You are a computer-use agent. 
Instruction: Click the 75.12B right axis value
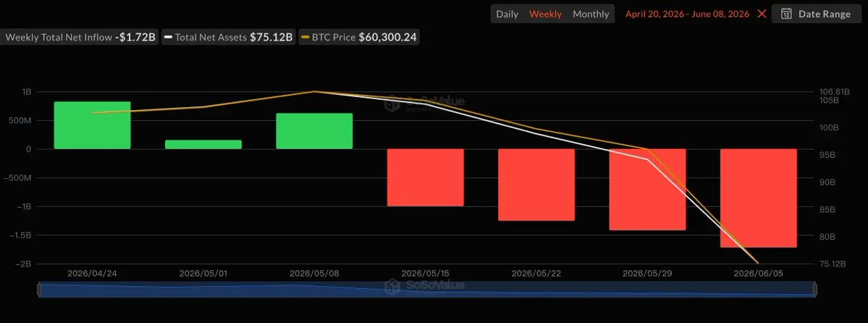[x=834, y=264]
